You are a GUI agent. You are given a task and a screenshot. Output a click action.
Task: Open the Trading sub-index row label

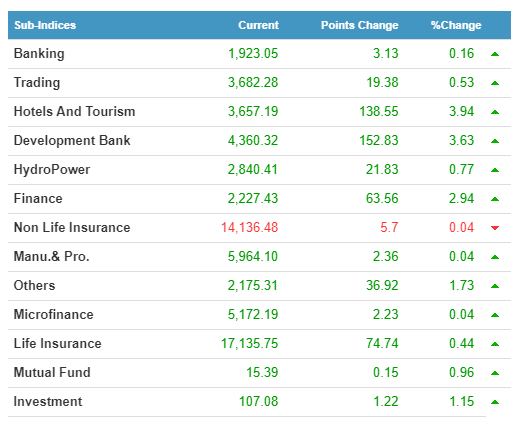pyautogui.click(x=37, y=83)
